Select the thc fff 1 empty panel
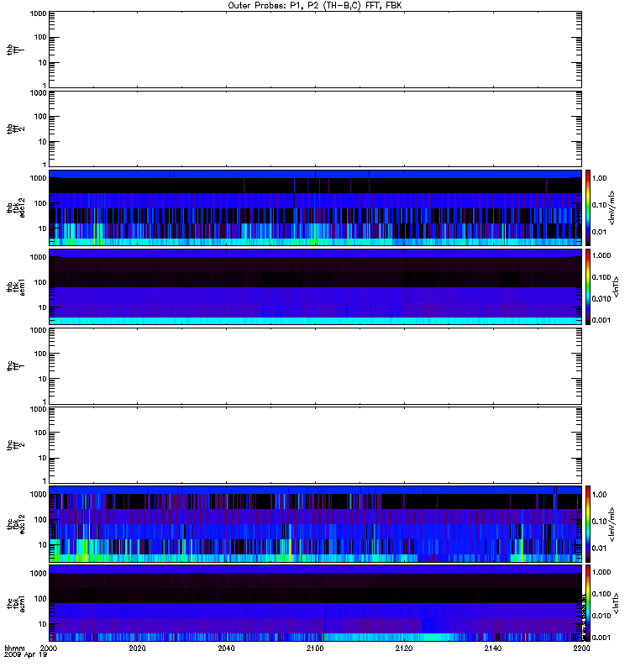The image size is (630, 672). [x=315, y=366]
